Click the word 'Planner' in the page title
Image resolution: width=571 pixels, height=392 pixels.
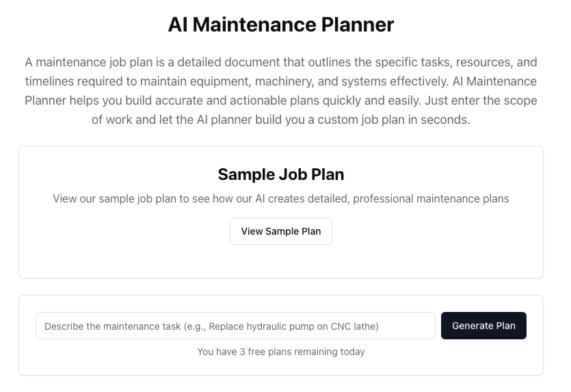point(357,25)
